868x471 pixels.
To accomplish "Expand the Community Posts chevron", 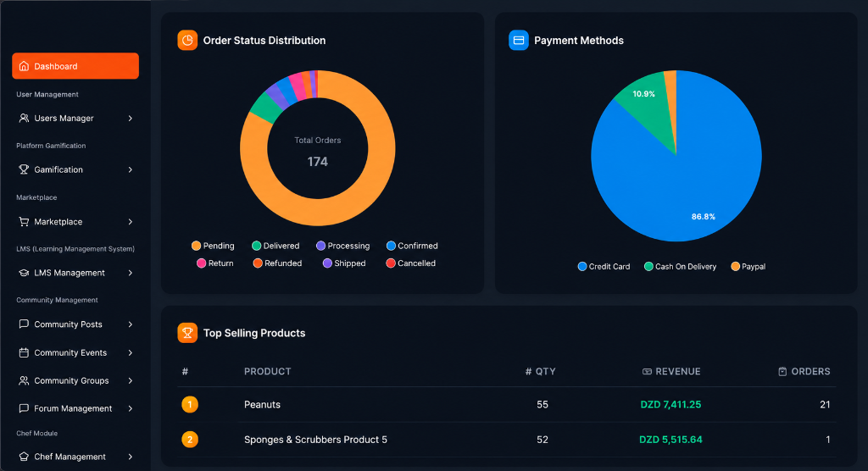I will 130,324.
